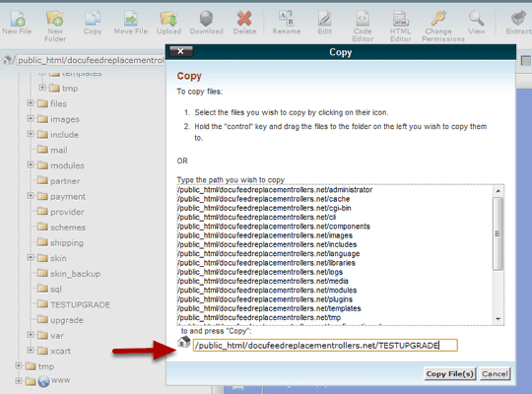Click the path line ending in /language
Screen dimensions: 532x394
point(269,254)
